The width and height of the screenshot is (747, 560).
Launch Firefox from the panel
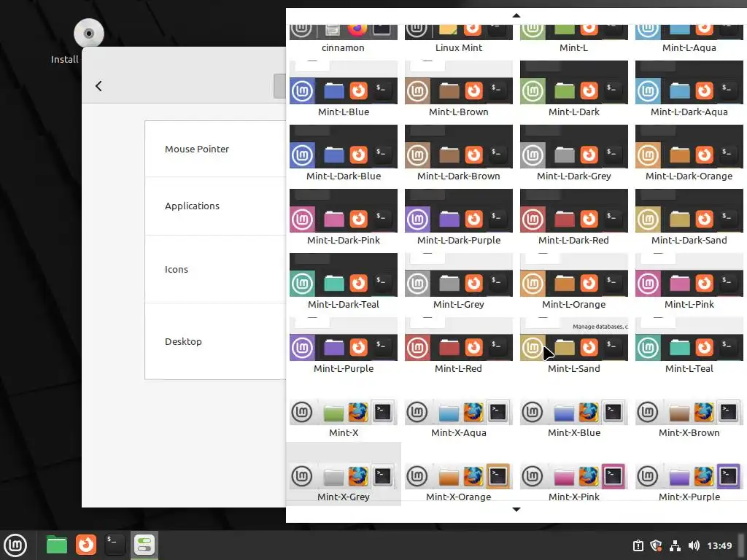(86, 545)
